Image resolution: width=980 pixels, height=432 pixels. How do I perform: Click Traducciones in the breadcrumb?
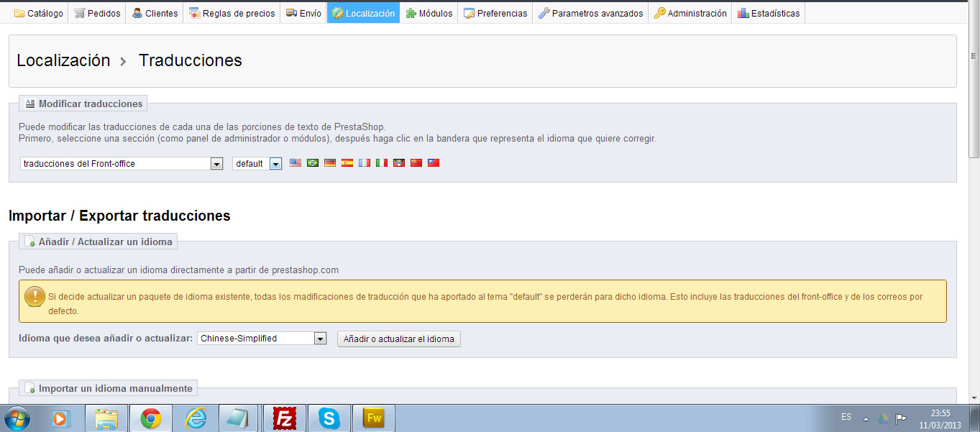point(191,60)
